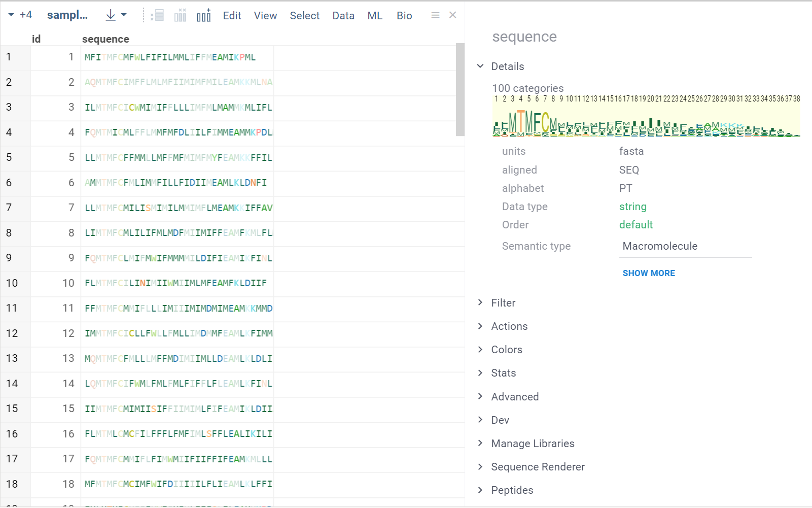Open the download options dropdown arrow

point(124,15)
